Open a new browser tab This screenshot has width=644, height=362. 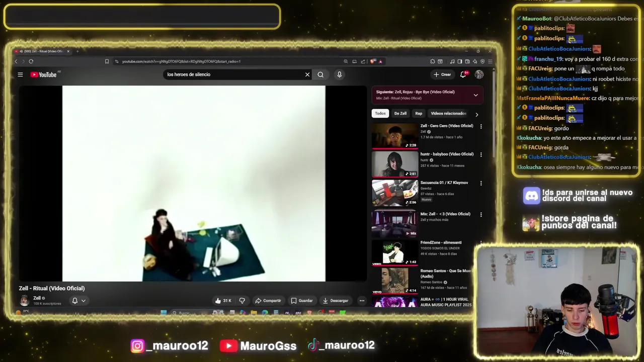point(77,51)
